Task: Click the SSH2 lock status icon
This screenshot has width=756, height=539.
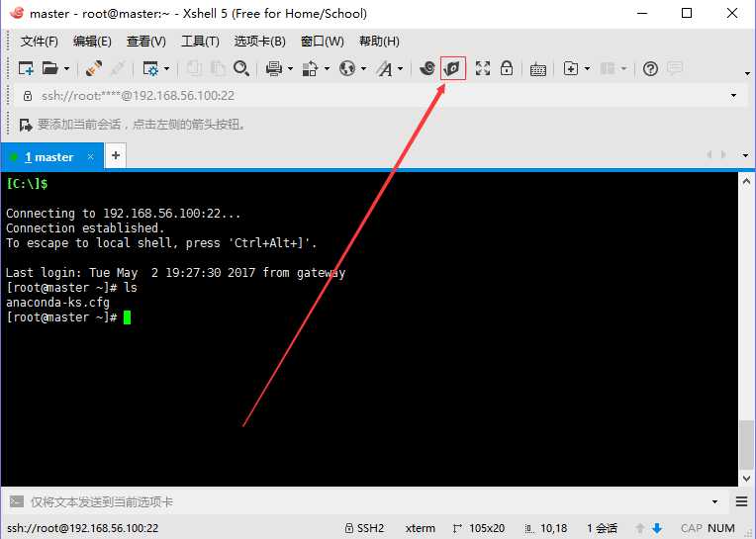Action: tap(349, 528)
